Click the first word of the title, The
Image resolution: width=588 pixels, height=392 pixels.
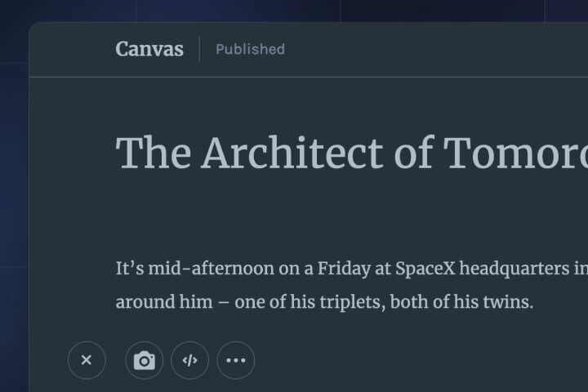pos(154,153)
